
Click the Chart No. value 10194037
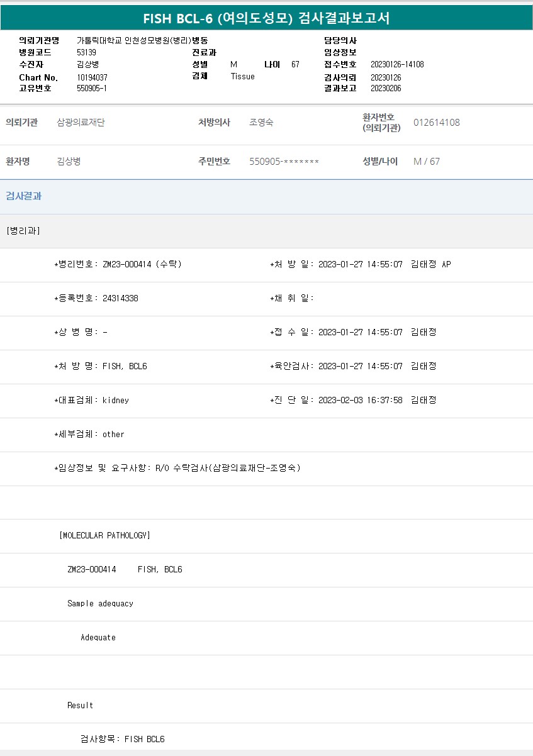tap(92, 77)
